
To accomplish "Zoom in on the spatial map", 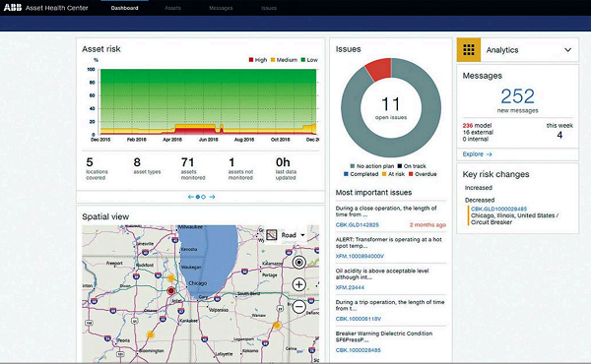I will (x=299, y=284).
